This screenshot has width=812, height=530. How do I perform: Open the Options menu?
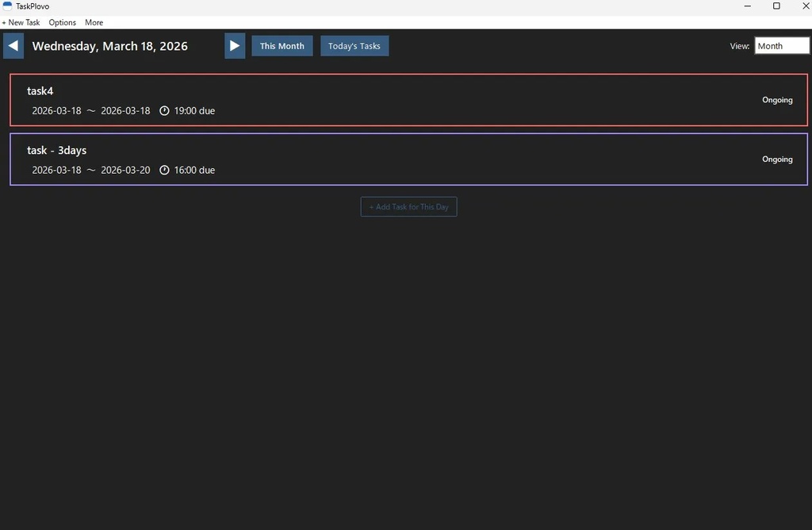pos(62,22)
